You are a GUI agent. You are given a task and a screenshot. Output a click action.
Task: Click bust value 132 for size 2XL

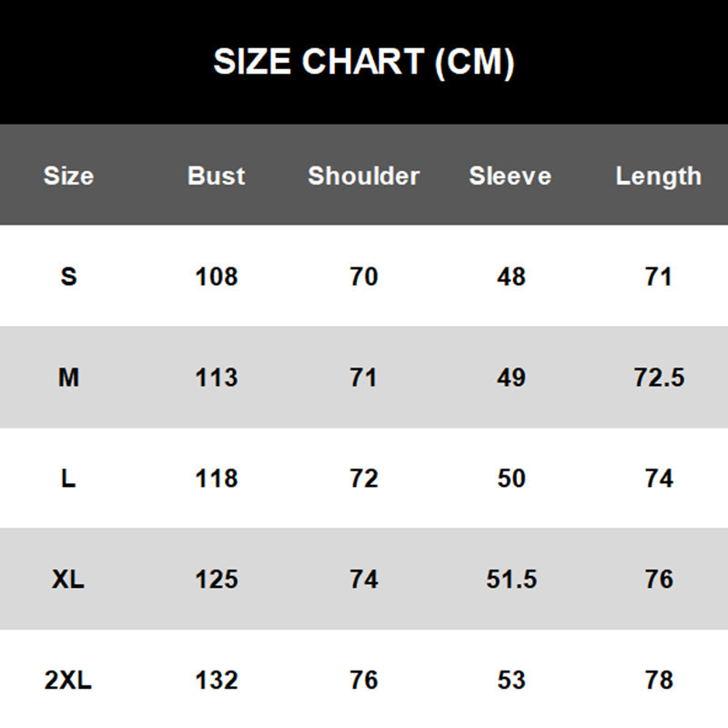(x=217, y=681)
